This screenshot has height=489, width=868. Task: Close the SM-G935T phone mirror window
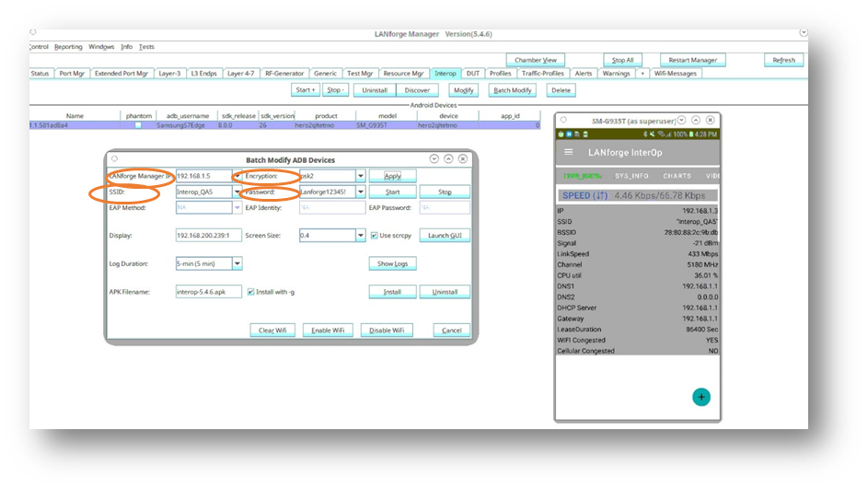tap(710, 121)
